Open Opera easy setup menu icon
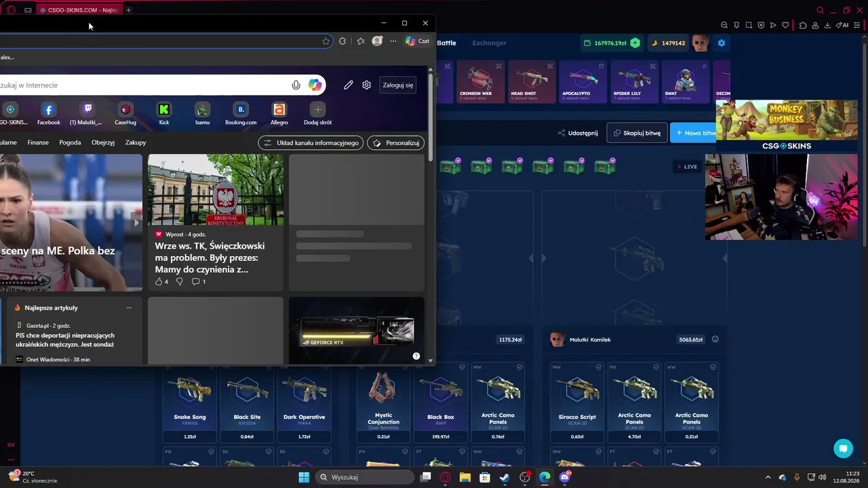The height and width of the screenshot is (488, 868). [x=857, y=25]
